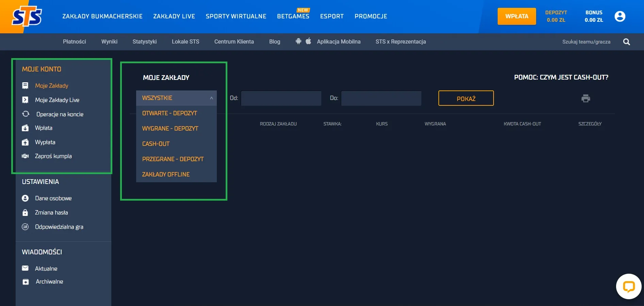Click the Aktualne envelope icon
The image size is (644, 306).
[x=25, y=268]
